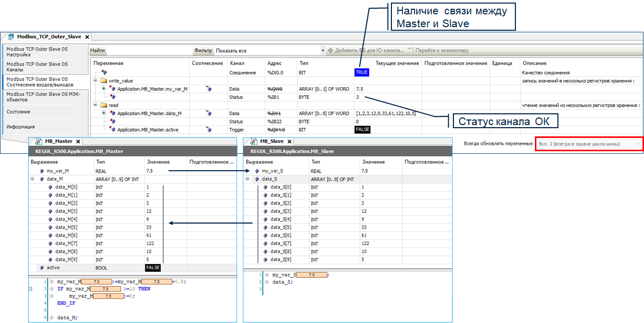Click the MB_Slave POU tab icon
Screen dimensions: 644x323
(x=253, y=141)
